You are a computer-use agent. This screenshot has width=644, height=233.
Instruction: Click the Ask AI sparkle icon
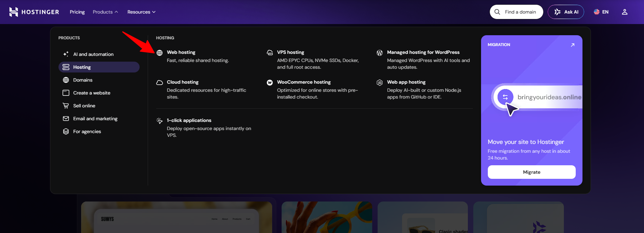coord(557,12)
